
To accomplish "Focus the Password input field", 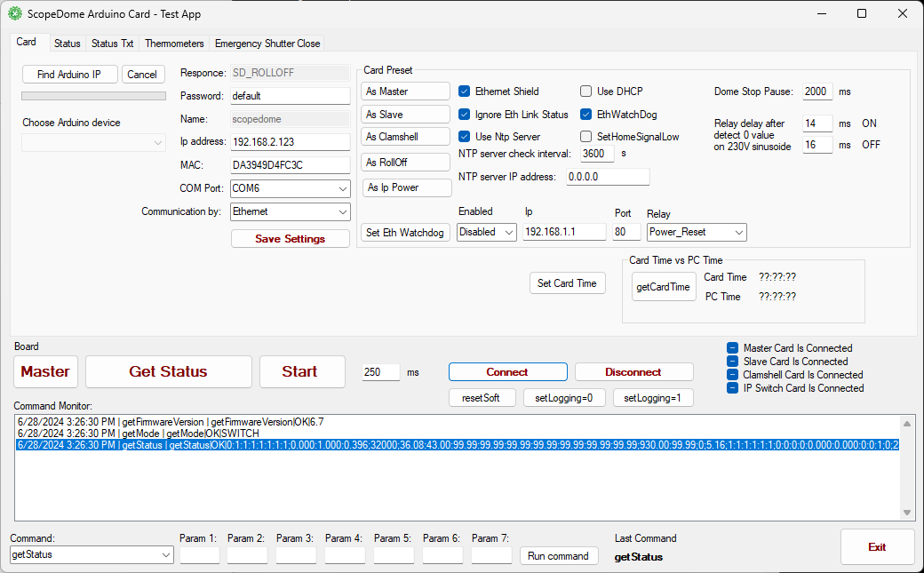I will [x=290, y=96].
